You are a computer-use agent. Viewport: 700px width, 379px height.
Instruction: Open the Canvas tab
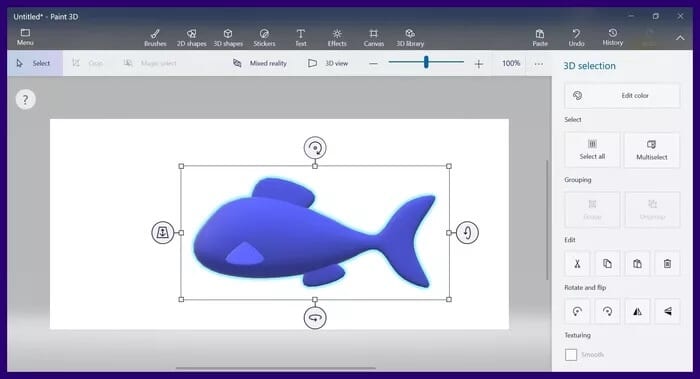[374, 37]
